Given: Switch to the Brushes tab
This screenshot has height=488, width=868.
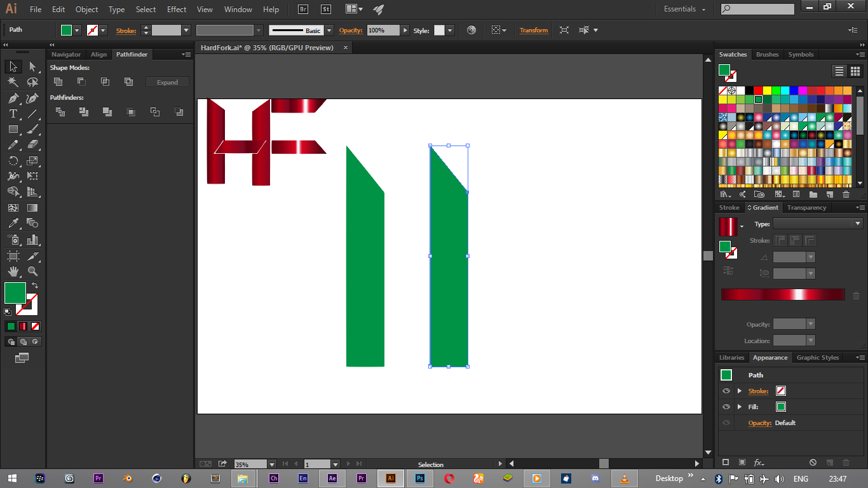Looking at the screenshot, I should point(767,55).
